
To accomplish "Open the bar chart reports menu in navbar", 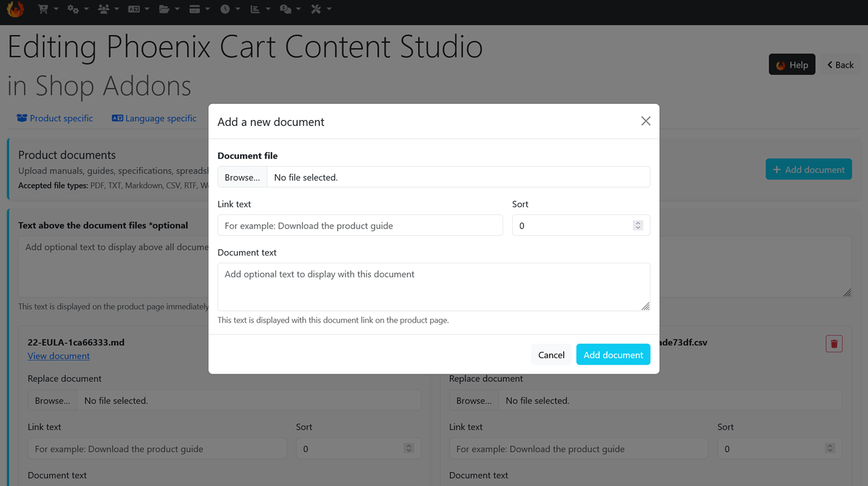I will (x=260, y=9).
